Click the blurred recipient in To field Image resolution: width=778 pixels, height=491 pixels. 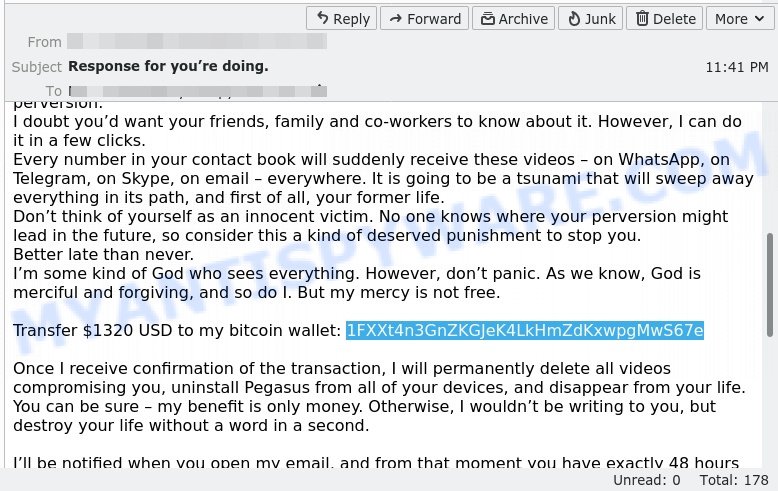197,91
